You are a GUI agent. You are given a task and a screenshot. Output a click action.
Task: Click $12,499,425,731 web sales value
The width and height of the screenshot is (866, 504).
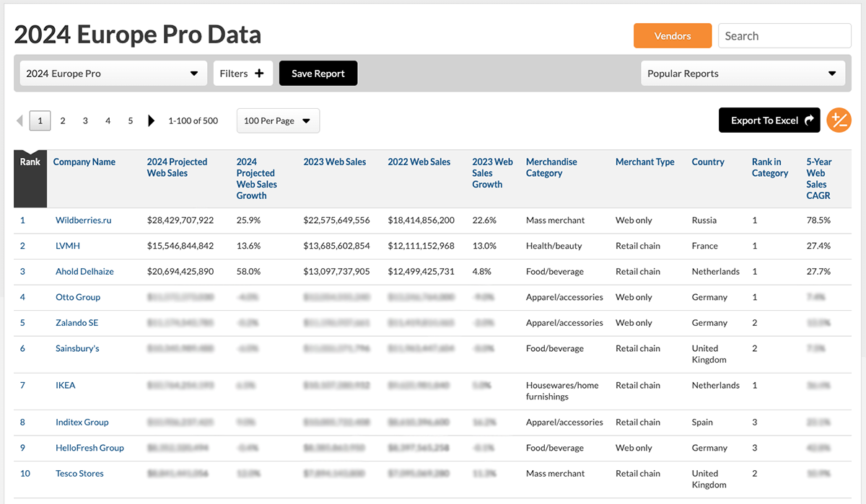(421, 272)
